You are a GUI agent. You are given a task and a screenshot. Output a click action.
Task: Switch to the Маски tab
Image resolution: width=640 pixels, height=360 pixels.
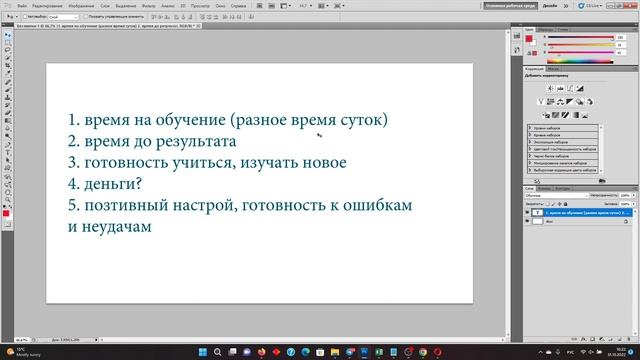pyautogui.click(x=553, y=69)
